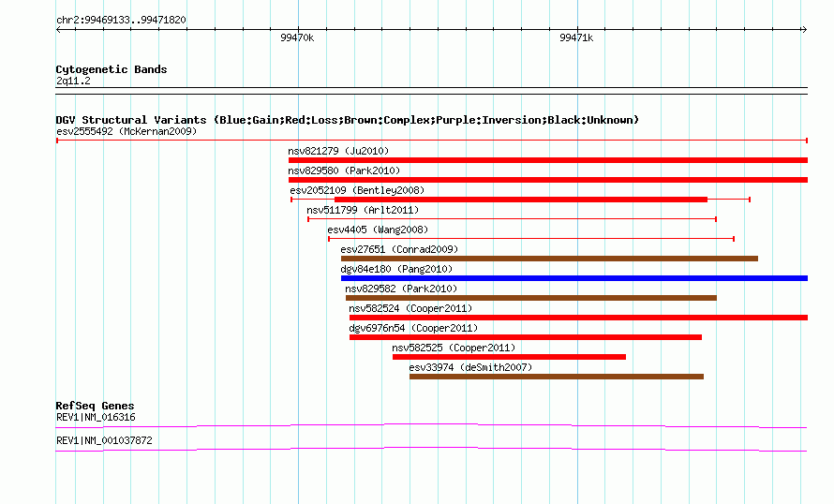Viewport: 834px width, 504px height.
Task: Open the dgv84e180 (Pang2010) label
Action: tap(396, 269)
